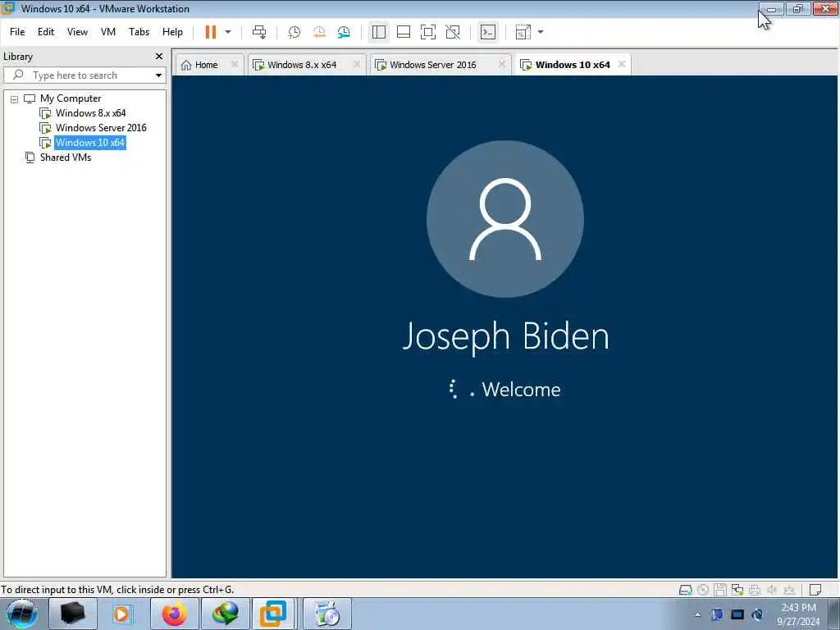Click the sound card status icon
This screenshot has width=840, height=630.
pos(772,590)
